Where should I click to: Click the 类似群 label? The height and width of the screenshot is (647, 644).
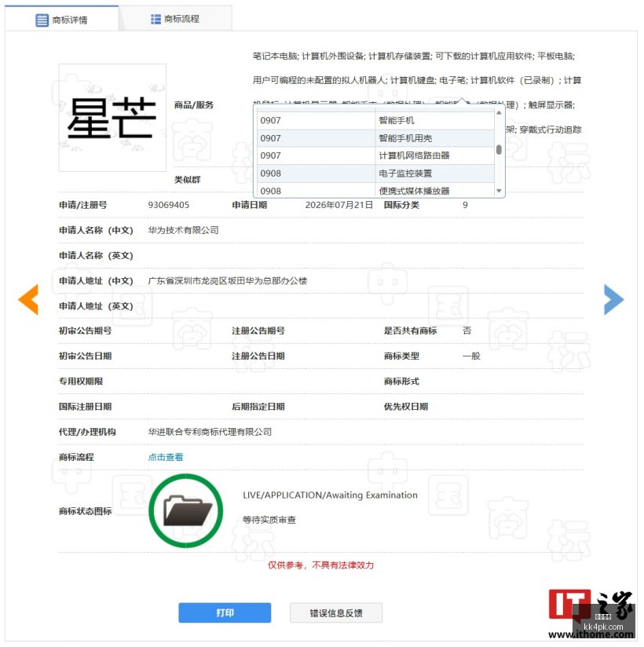[188, 180]
